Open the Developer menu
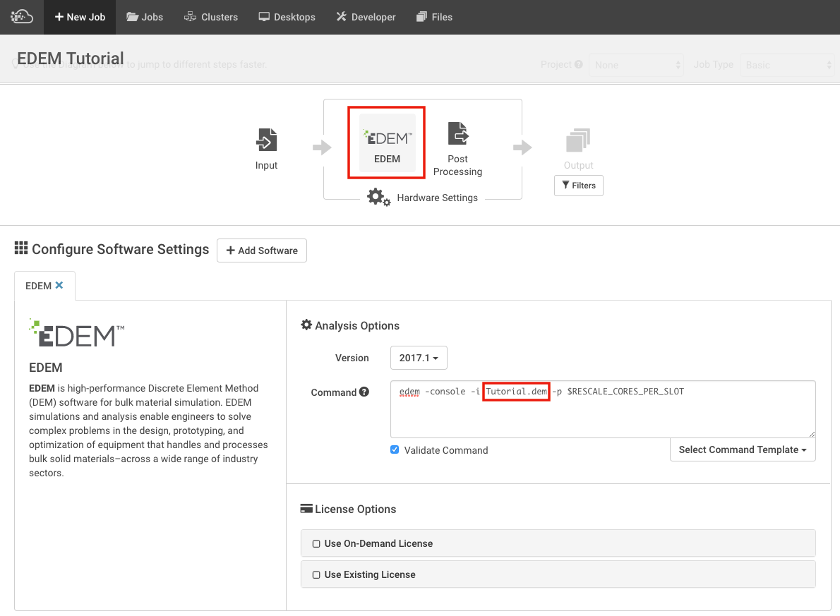This screenshot has height=616, width=840. (x=366, y=17)
